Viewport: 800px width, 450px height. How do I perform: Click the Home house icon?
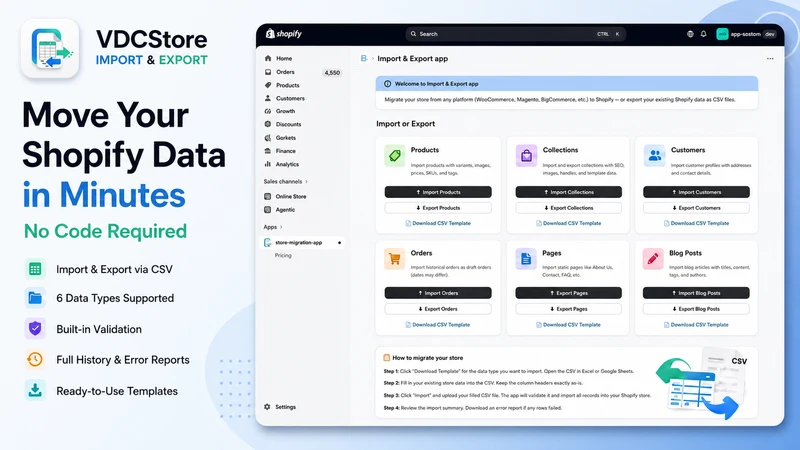(268, 58)
